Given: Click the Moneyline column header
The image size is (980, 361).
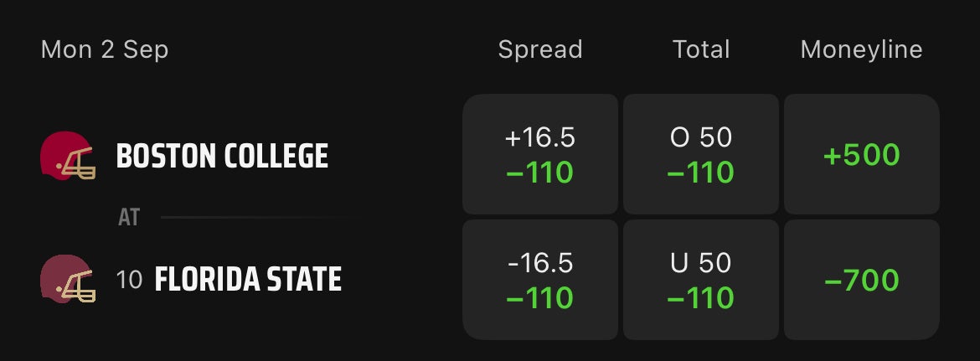Looking at the screenshot, I should [861, 50].
